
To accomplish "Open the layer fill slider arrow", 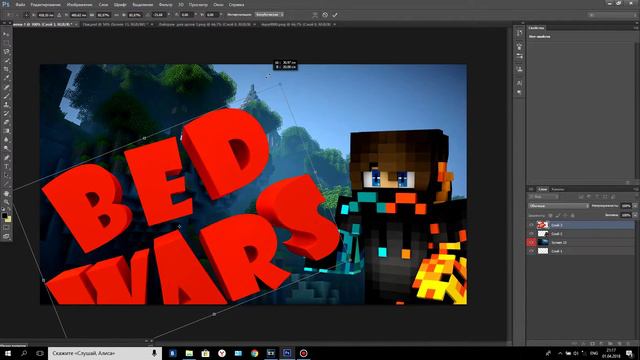I will point(635,215).
